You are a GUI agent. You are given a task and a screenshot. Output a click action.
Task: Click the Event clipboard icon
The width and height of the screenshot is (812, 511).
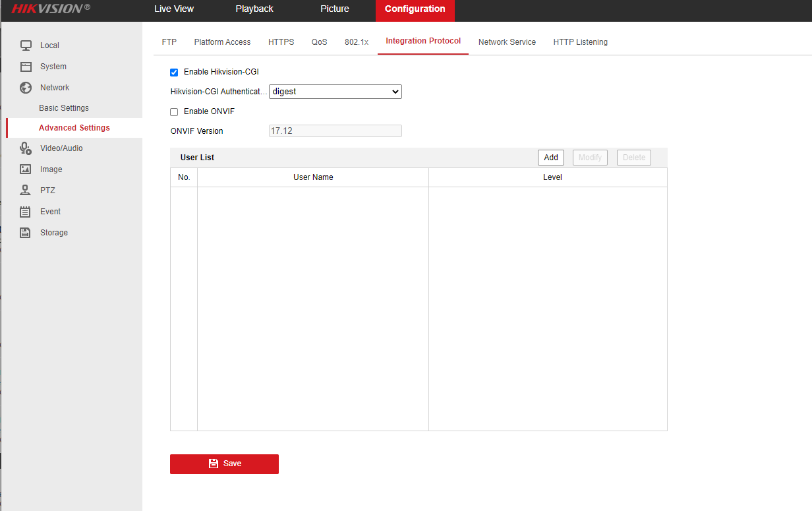26,212
